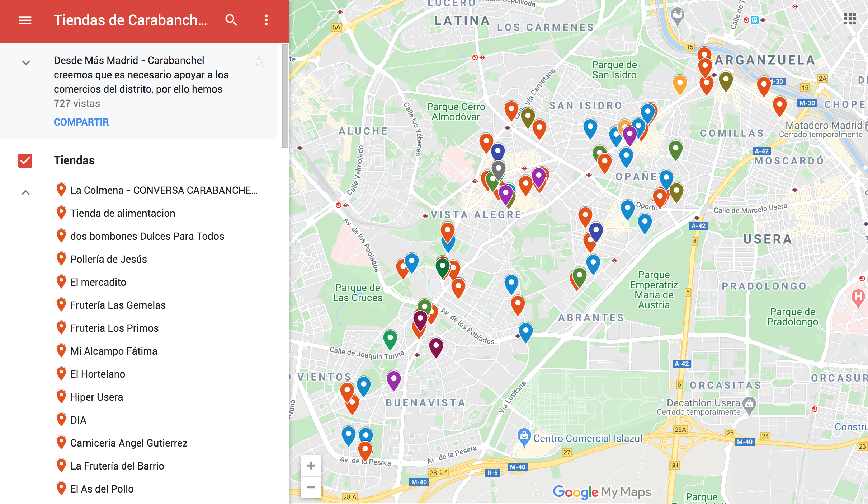Open the three-dot more options menu
Image resolution: width=868 pixels, height=504 pixels.
coord(266,20)
